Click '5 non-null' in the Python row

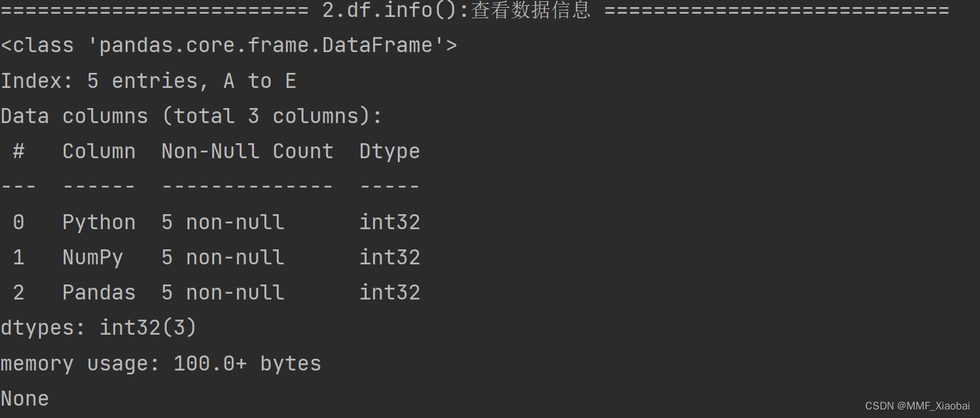tap(223, 222)
